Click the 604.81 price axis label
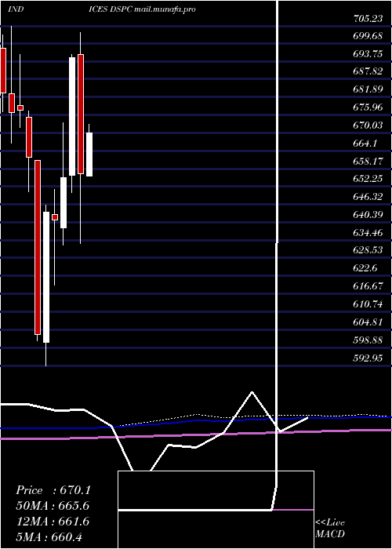Screen dimensions: 392x549 [368, 322]
